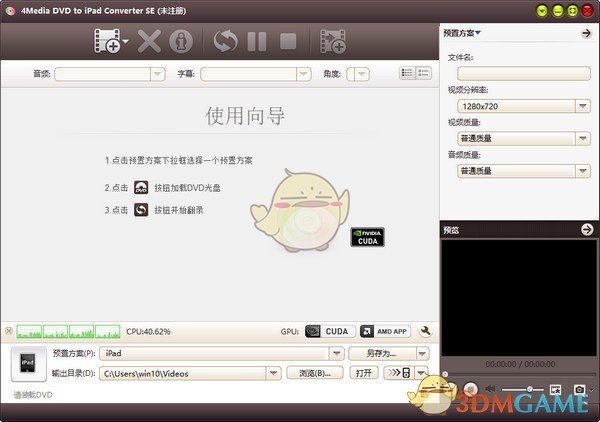The height and width of the screenshot is (422, 600).
Task: Click the DVD icon in wizard step 2
Action: click(141, 187)
